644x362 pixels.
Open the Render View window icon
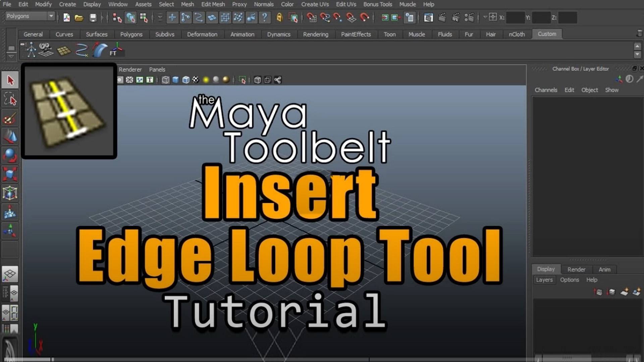[428, 17]
